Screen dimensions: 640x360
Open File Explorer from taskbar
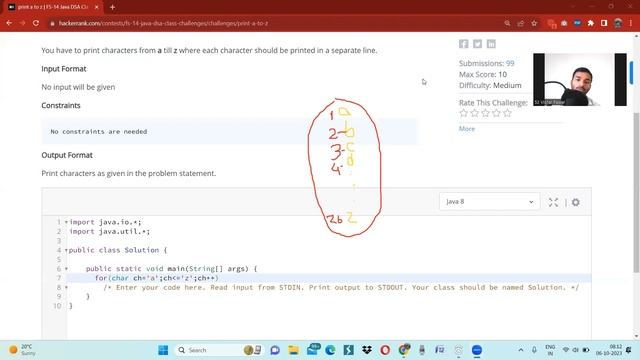(293, 350)
